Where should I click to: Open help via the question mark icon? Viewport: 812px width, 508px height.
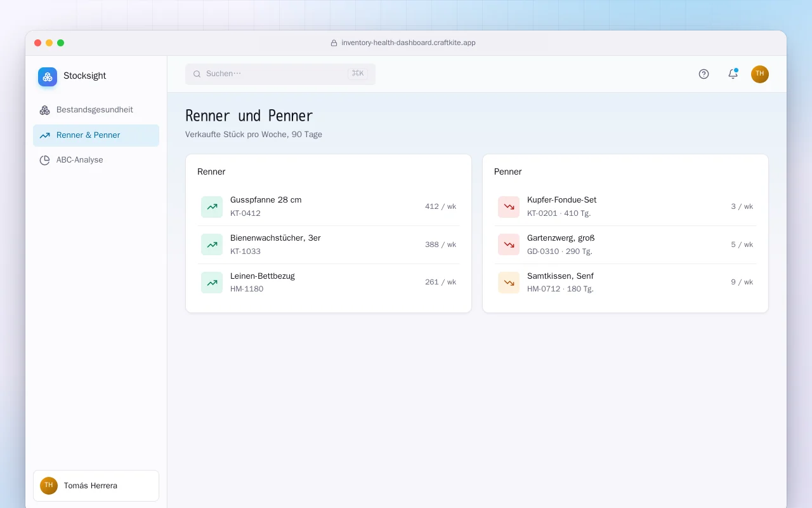click(704, 74)
